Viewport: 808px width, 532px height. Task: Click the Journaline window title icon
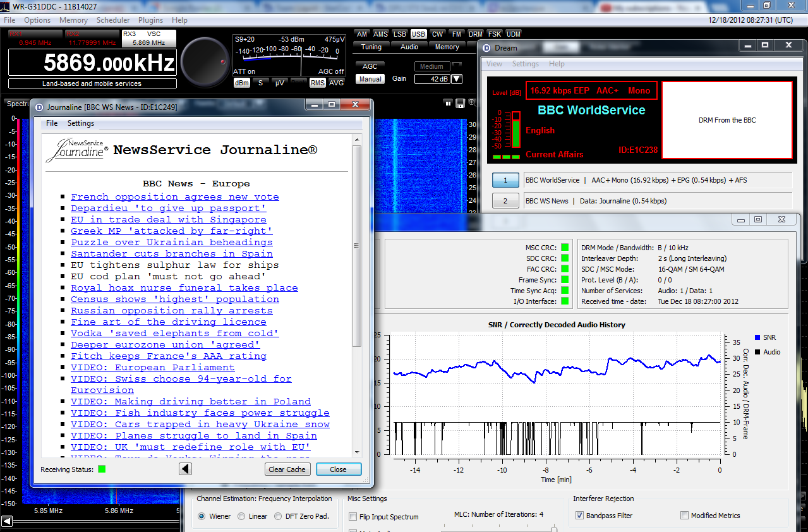[39, 107]
